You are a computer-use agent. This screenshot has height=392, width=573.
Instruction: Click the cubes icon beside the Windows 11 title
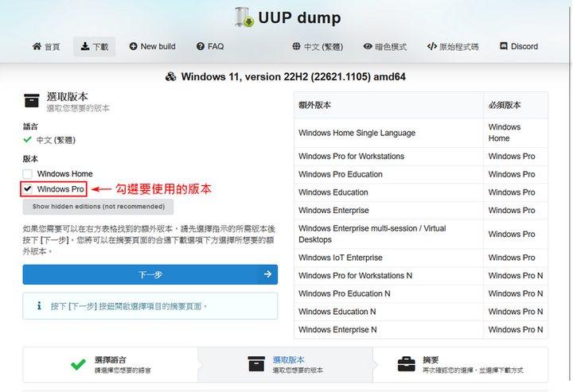click(x=170, y=76)
